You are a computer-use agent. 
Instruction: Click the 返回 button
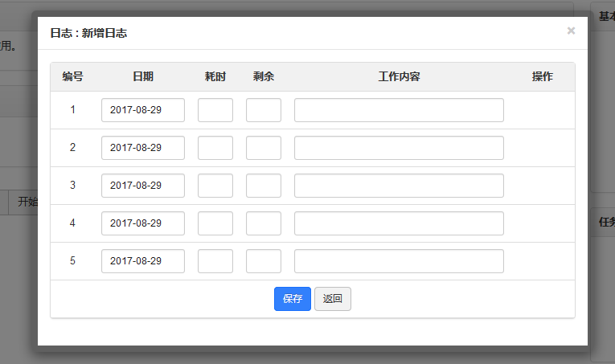tap(333, 299)
